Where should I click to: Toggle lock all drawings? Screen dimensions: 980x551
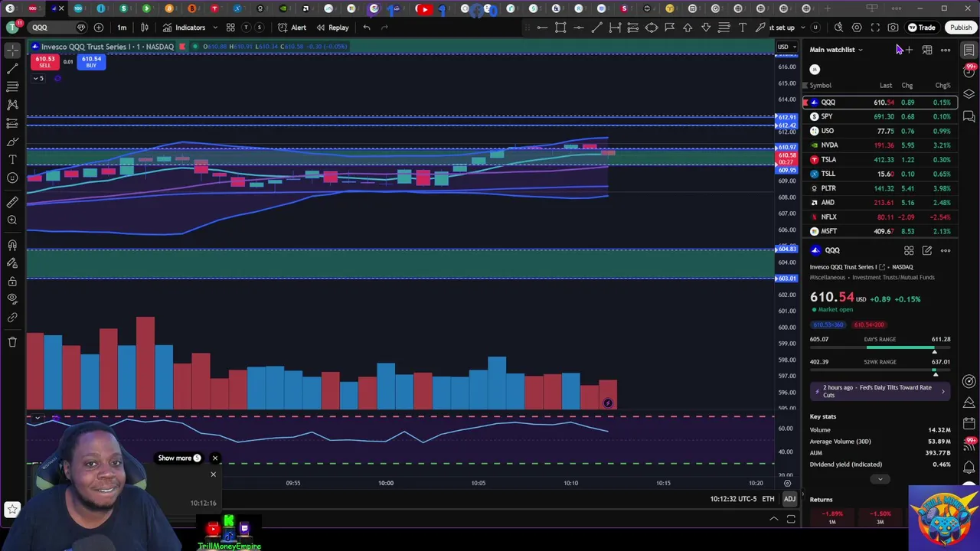12,281
